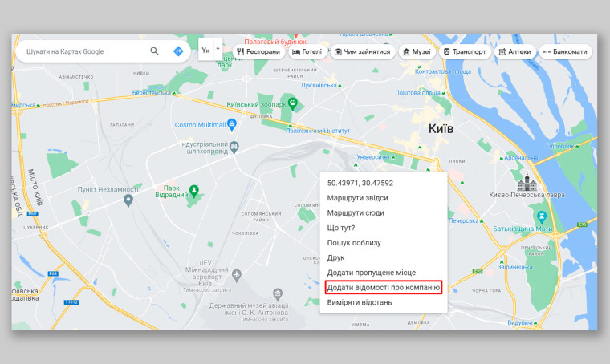This screenshot has height=364, width=610.
Task: Click the Університет metro label
Action: click(373, 157)
